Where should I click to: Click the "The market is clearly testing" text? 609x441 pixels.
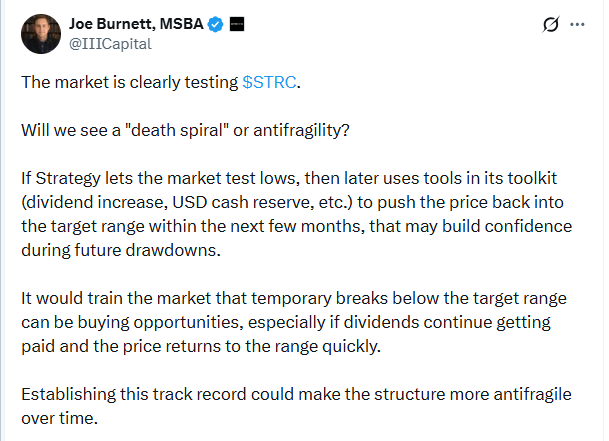click(130, 82)
